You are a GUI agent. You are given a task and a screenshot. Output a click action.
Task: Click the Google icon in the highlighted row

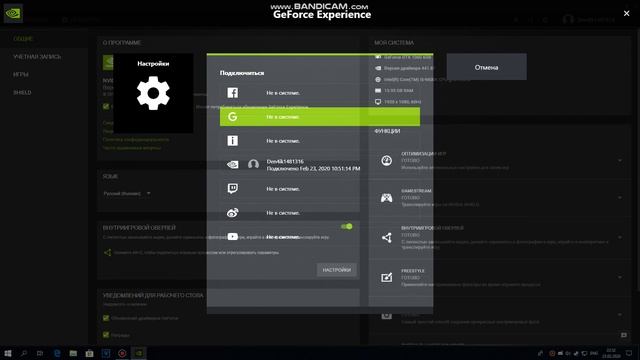point(233,117)
